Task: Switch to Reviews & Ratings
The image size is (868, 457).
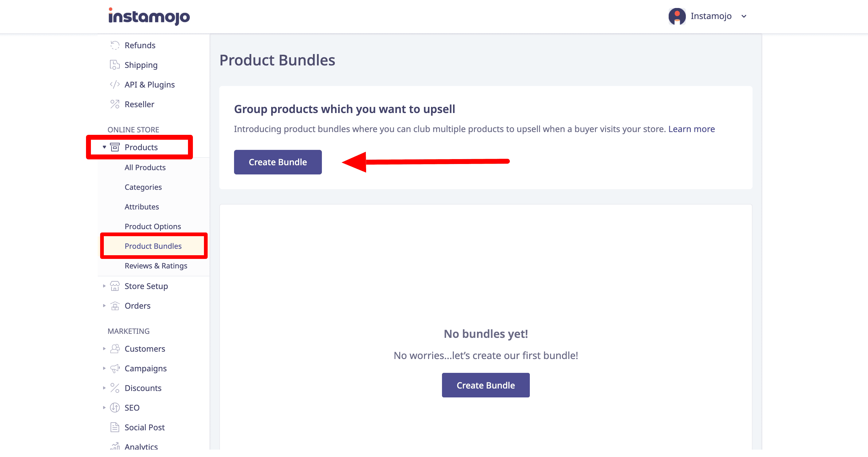Action: coord(156,266)
